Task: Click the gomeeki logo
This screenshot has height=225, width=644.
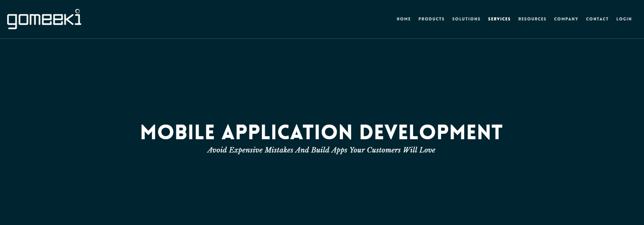Action: pos(44,19)
